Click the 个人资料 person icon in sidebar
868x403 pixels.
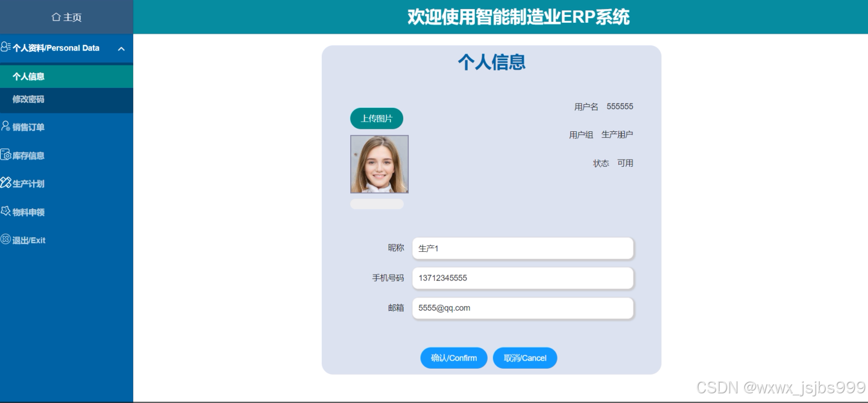(x=5, y=47)
